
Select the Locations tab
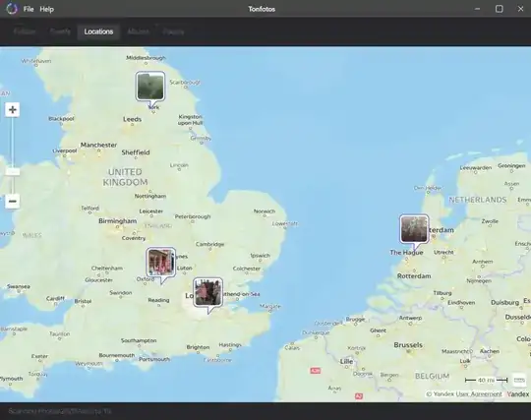pyautogui.click(x=98, y=31)
